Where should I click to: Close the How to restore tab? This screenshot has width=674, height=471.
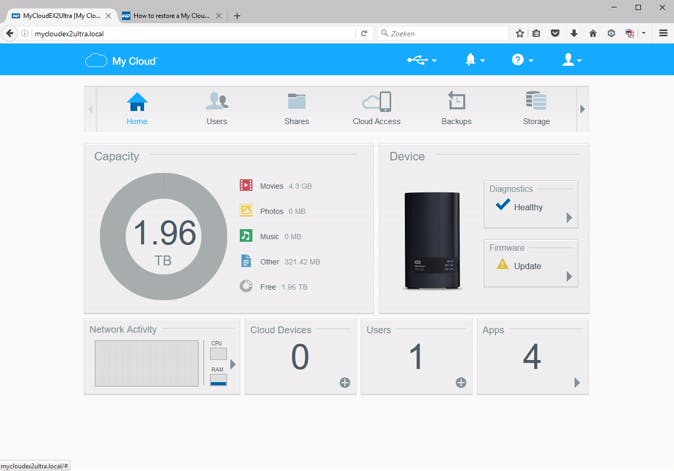click(219, 16)
